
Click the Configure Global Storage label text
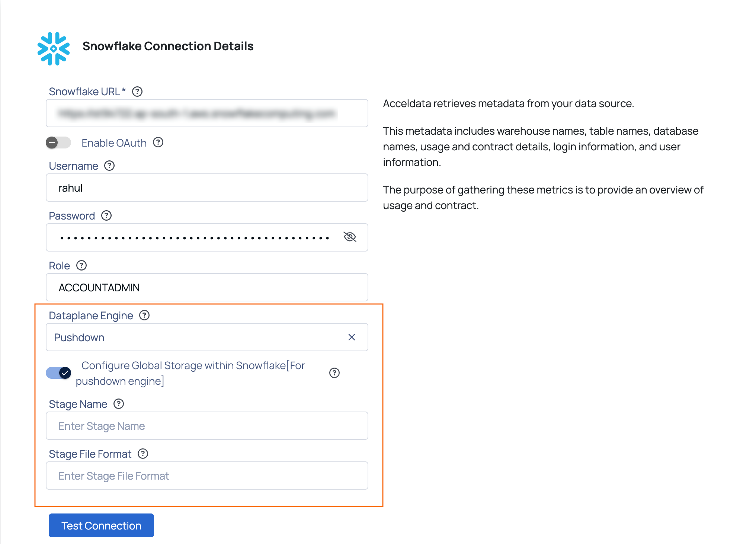[190, 373]
